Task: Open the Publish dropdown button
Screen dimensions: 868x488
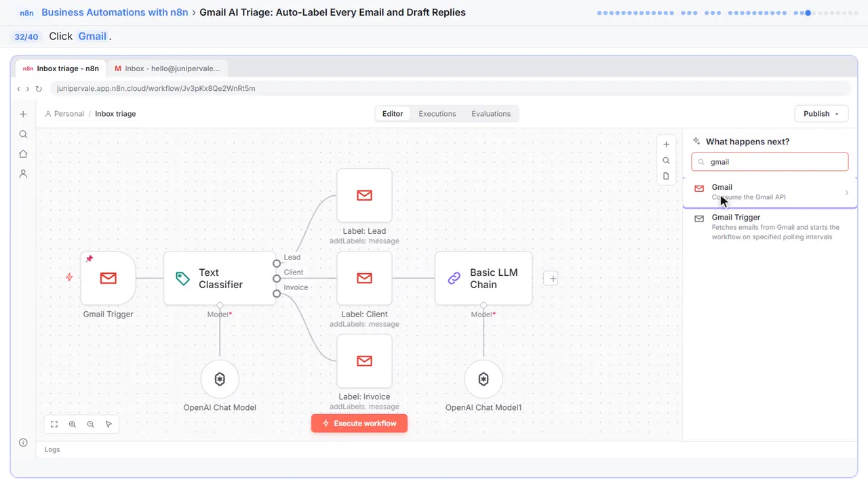Action: (821, 114)
